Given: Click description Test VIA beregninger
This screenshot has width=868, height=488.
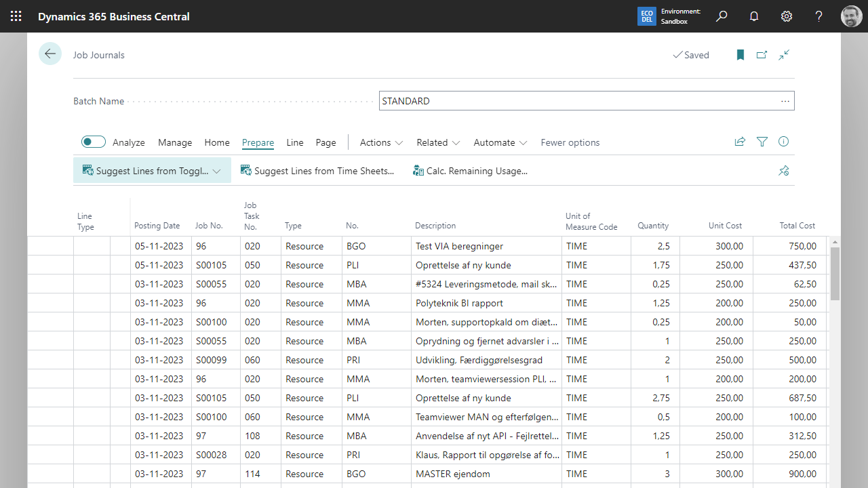Looking at the screenshot, I should point(459,246).
